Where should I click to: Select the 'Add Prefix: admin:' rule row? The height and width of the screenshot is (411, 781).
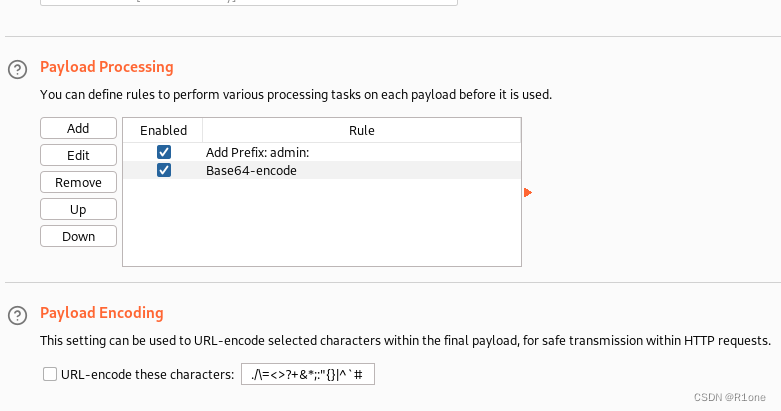coord(322,152)
